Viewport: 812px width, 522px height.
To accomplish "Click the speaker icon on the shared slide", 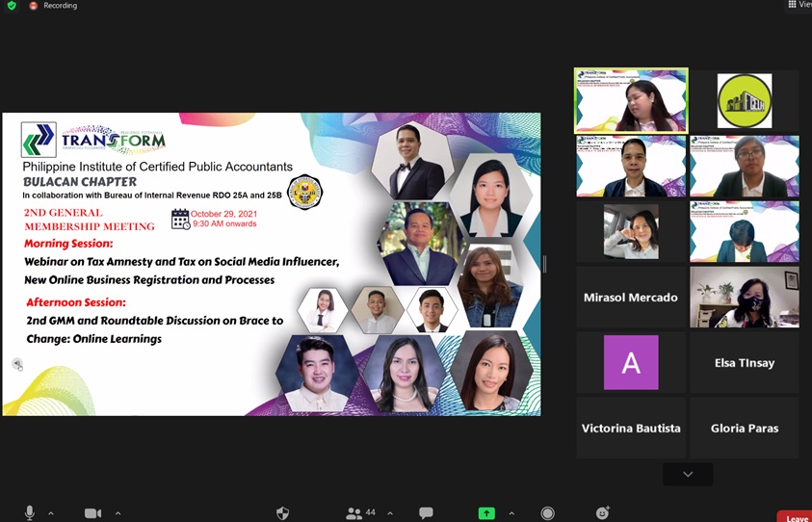I will point(17,365).
